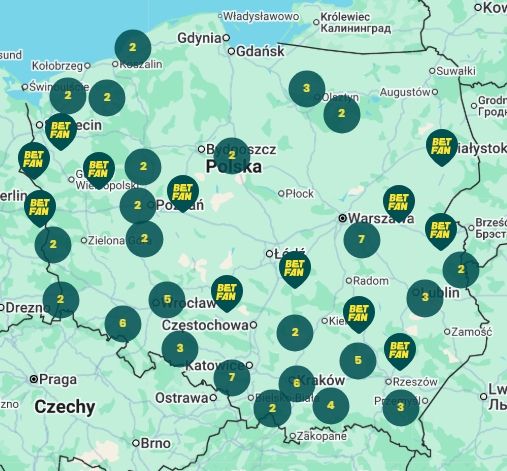This screenshot has height=471, width=507.
Task: Select the BetFan marker north of Rzeszów
Action: coord(400,351)
